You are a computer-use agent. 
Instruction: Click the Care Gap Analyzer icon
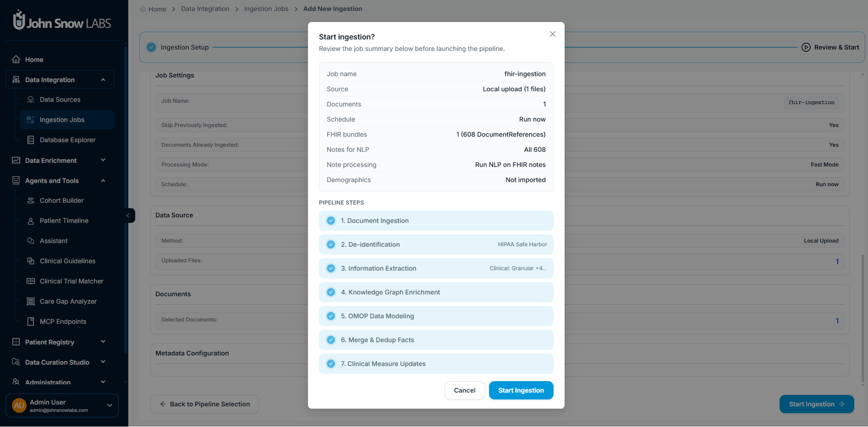pos(31,301)
